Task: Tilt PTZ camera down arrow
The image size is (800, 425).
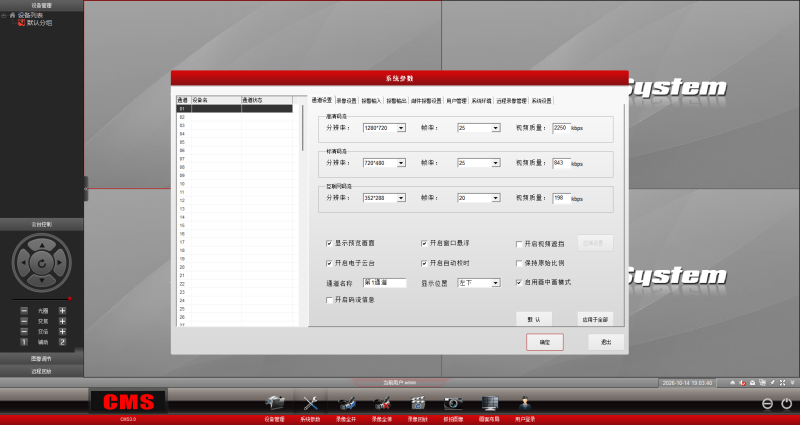Action: click(42, 280)
